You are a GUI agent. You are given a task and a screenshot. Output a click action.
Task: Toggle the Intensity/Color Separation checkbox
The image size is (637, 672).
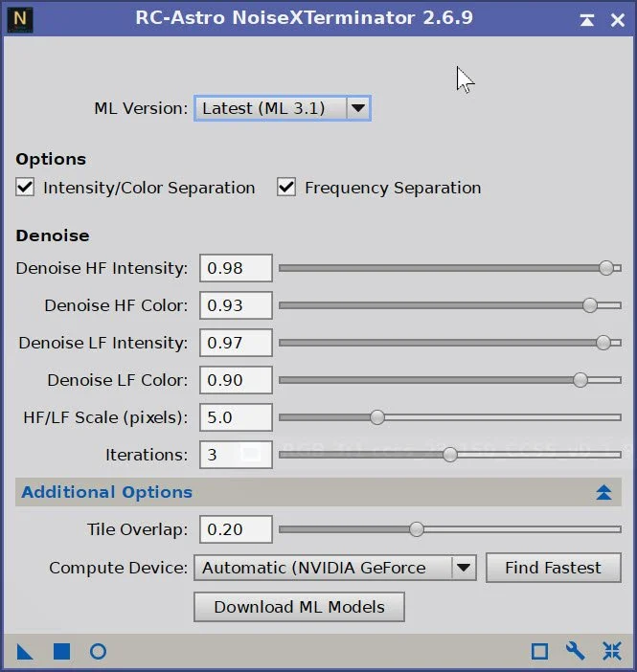[x=25, y=188]
